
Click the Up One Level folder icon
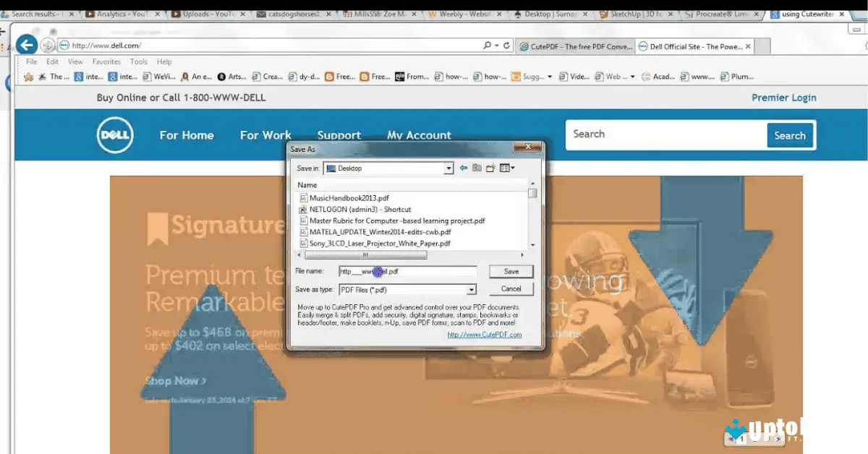[x=476, y=168]
